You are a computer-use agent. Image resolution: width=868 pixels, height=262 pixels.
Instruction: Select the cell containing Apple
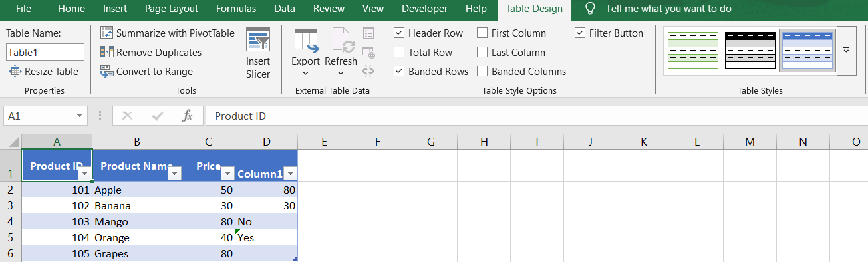point(137,190)
